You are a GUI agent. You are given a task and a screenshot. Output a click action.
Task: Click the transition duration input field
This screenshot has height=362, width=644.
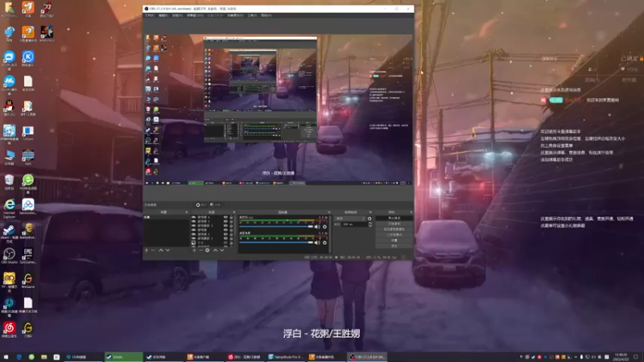(354, 224)
